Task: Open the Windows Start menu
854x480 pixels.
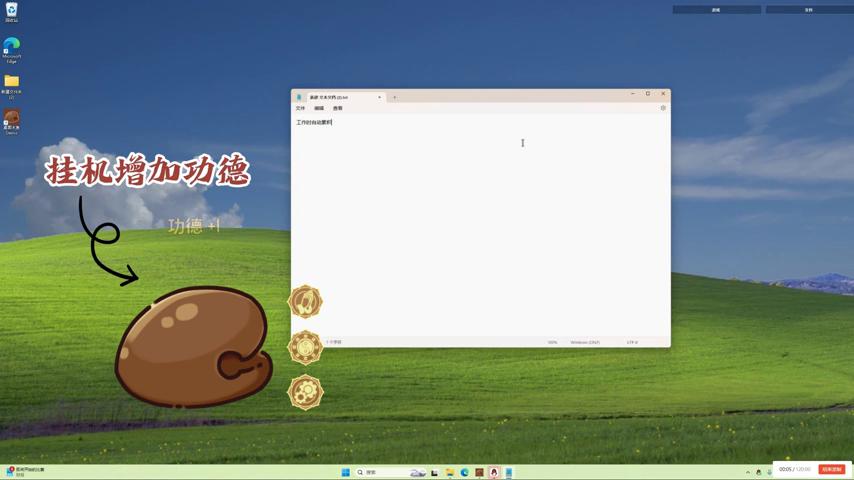Action: click(x=345, y=472)
